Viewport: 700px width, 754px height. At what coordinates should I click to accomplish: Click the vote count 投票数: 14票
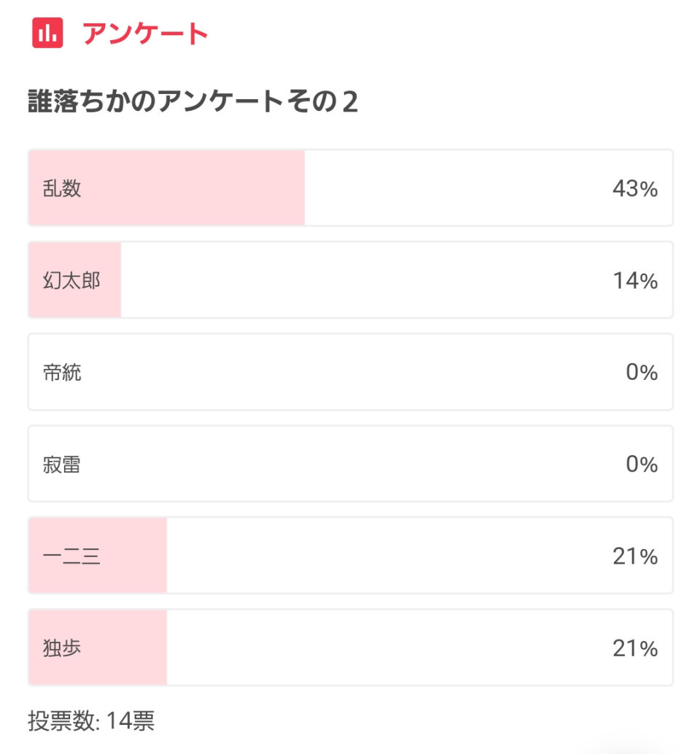click(x=91, y=720)
